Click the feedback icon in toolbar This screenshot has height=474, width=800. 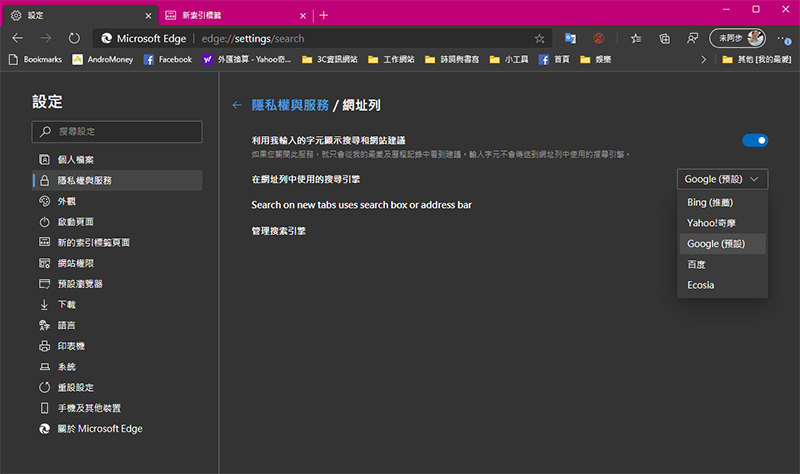pos(692,38)
